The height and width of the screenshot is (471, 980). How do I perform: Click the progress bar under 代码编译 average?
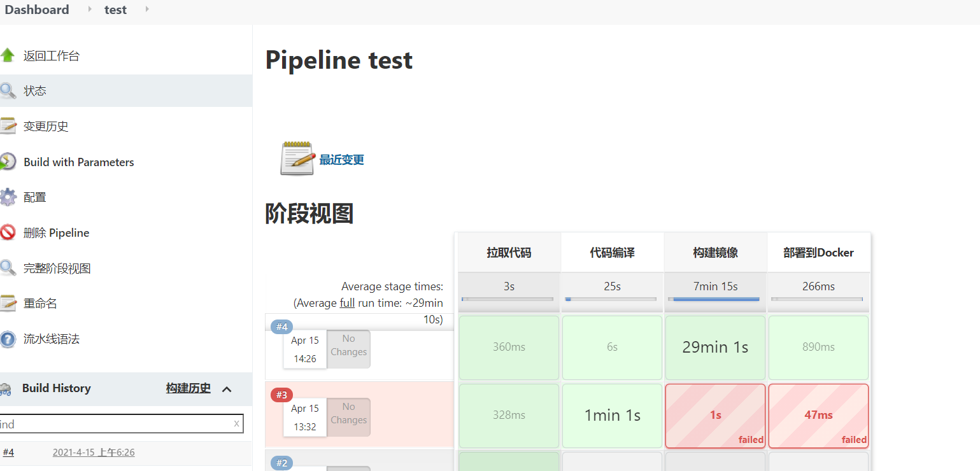coord(611,299)
